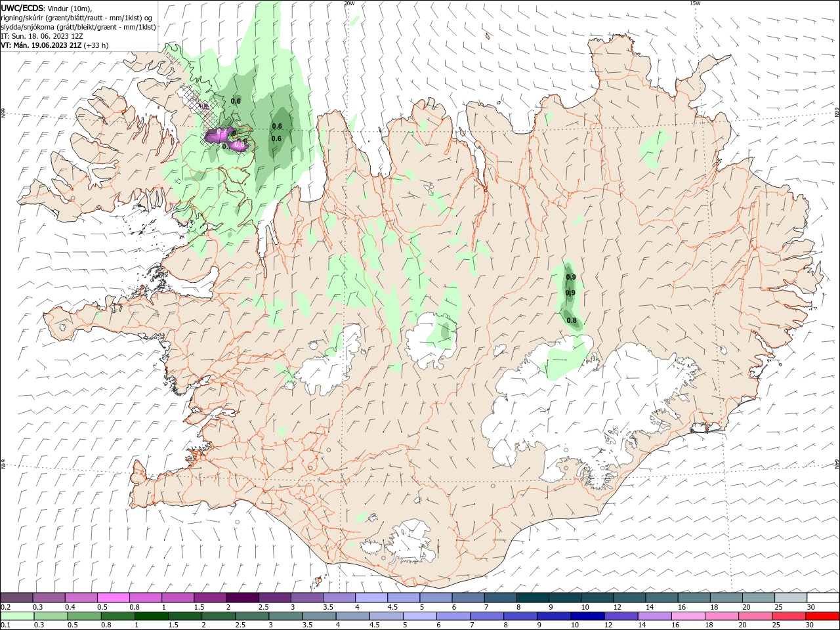Image resolution: width=840 pixels, height=630 pixels.
Task: Click the lower legend swatch starting at 0.3
Action: click(x=51, y=616)
